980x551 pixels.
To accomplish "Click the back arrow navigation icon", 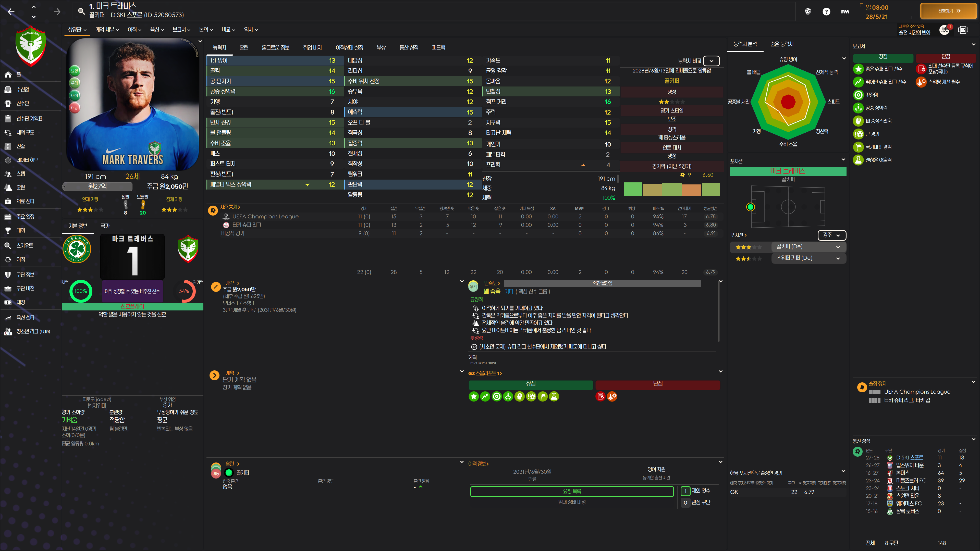I will [x=11, y=12].
